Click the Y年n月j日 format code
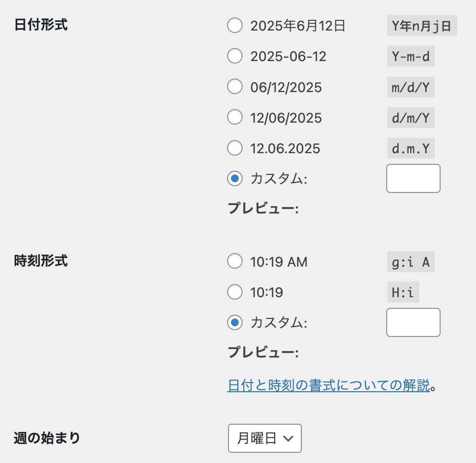This screenshot has width=476, height=463. coord(422,26)
